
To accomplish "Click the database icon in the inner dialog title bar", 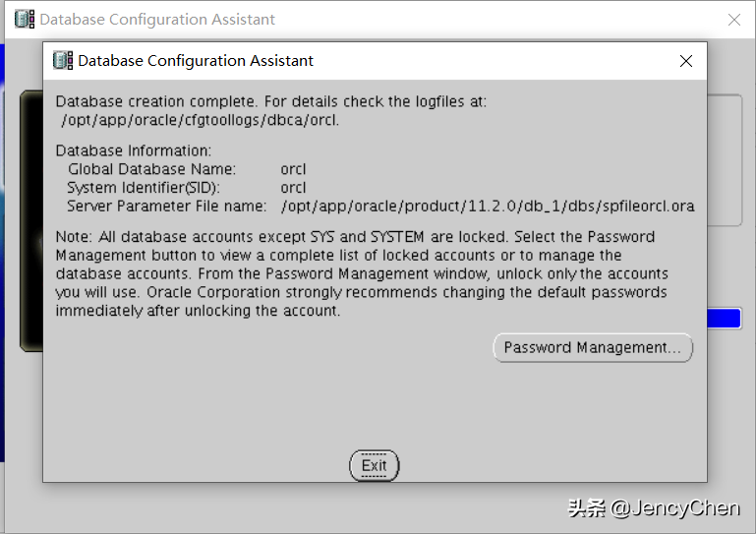I will [x=63, y=61].
